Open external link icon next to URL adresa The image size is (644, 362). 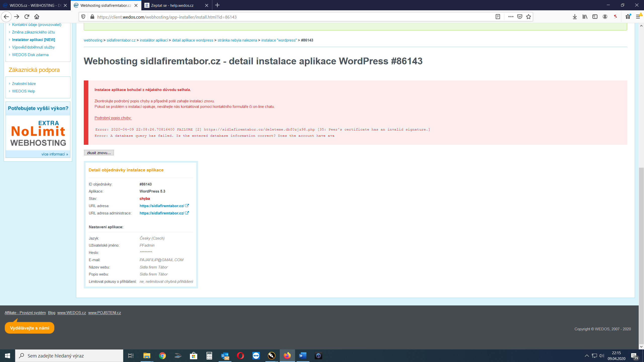tap(187, 206)
